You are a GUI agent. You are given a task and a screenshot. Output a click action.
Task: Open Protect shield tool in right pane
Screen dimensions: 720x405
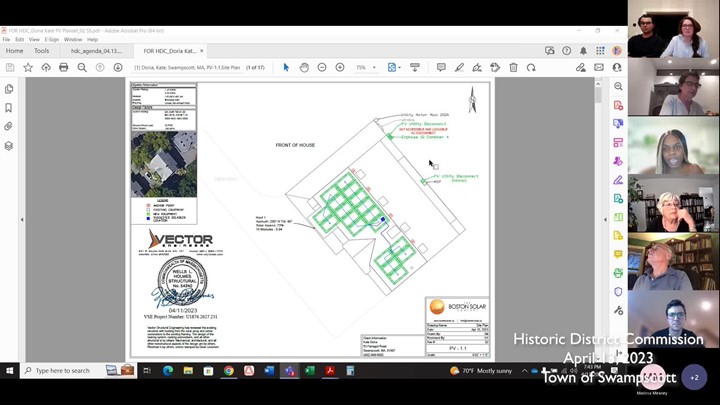(618, 292)
